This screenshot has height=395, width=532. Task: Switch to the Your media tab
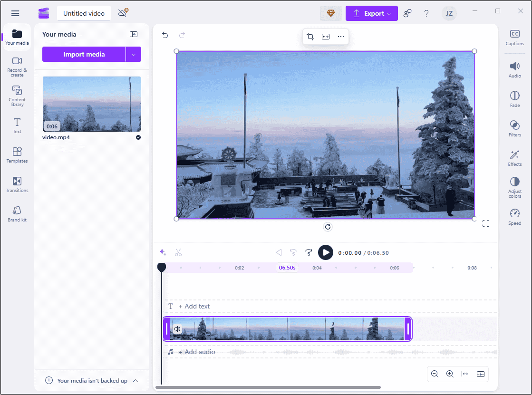17,37
